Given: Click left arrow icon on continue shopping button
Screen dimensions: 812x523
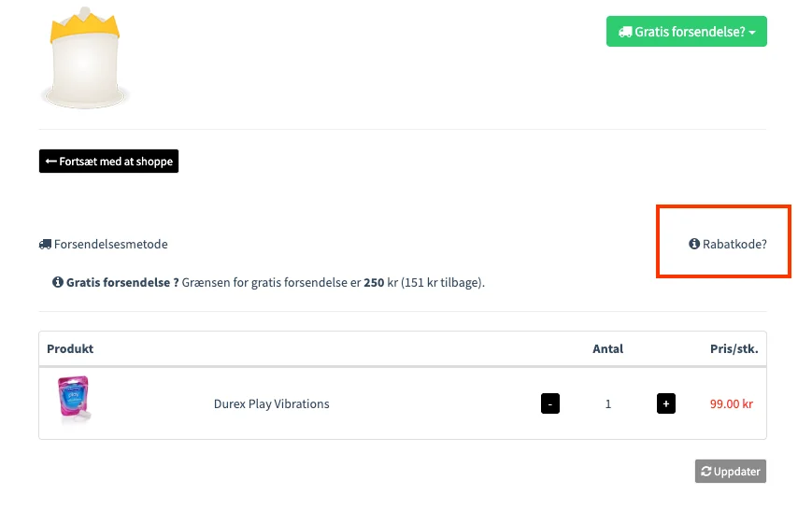Looking at the screenshot, I should coord(51,162).
